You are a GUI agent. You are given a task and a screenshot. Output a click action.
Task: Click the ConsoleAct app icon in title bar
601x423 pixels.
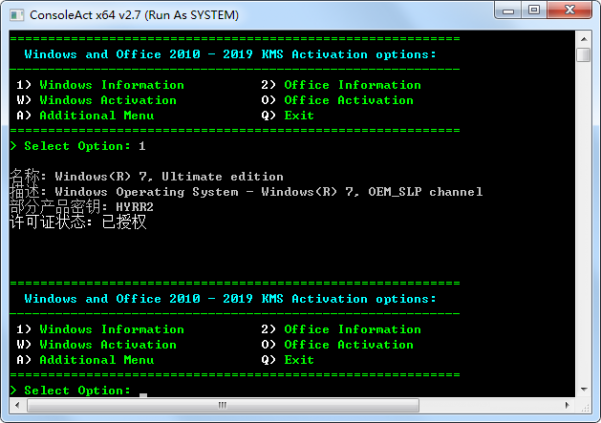pyautogui.click(x=17, y=15)
